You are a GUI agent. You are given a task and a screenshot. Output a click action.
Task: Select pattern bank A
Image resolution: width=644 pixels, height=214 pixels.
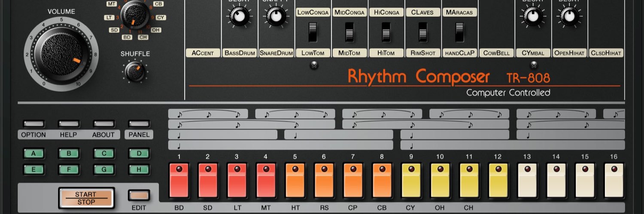coord(33,153)
